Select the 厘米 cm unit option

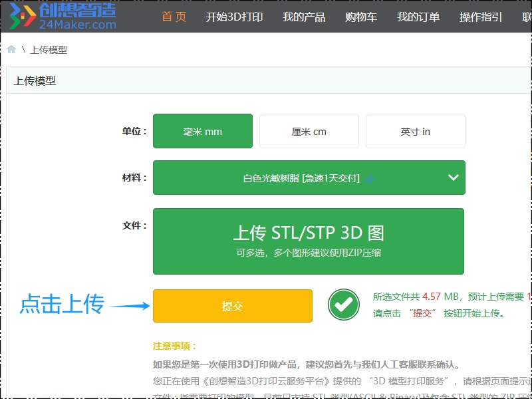(x=309, y=131)
